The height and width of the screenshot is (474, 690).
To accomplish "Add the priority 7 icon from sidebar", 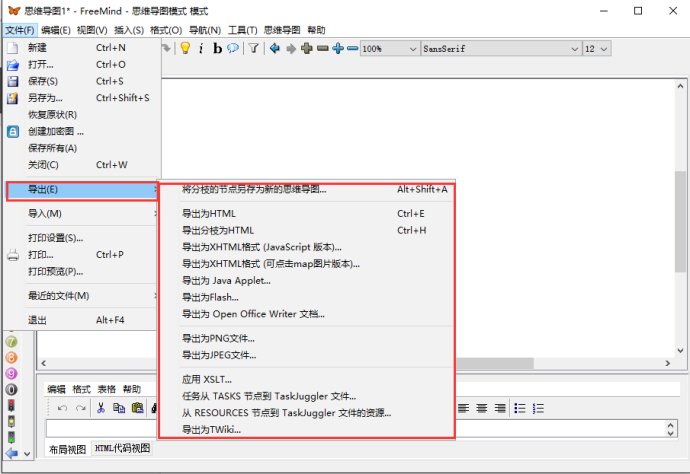I will tap(11, 342).
